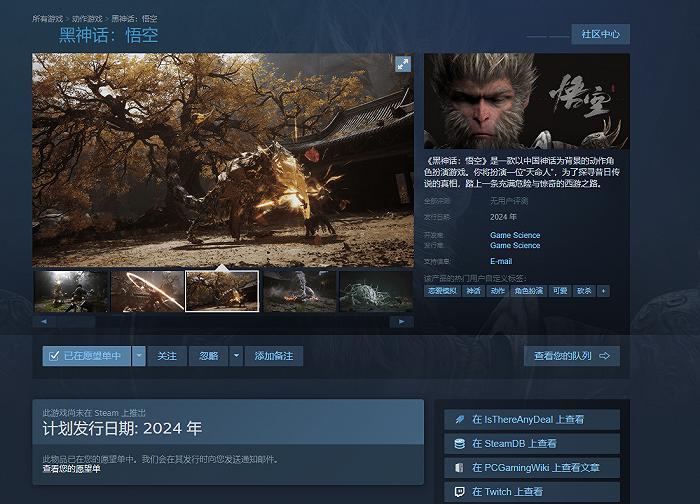This screenshot has height=504, width=700.
Task: Open the 所有游戏 breadcrumb link
Action: [x=47, y=19]
